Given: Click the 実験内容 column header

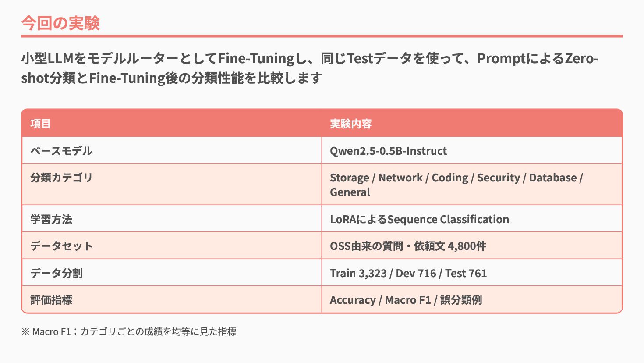Looking at the screenshot, I should click(x=350, y=124).
